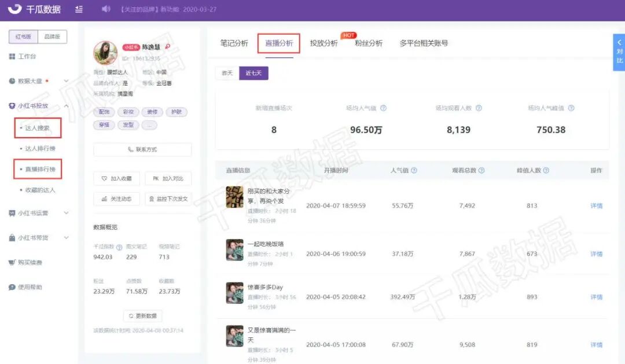Open the 投放分析 tab
The image size is (625, 364).
point(323,43)
